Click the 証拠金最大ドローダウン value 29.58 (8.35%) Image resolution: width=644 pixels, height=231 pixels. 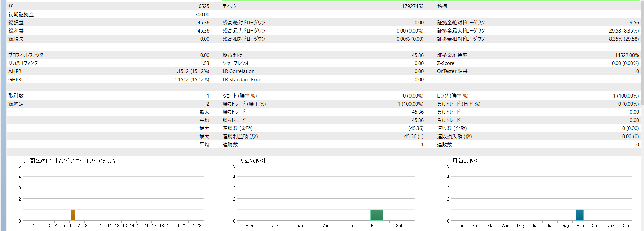pos(624,31)
